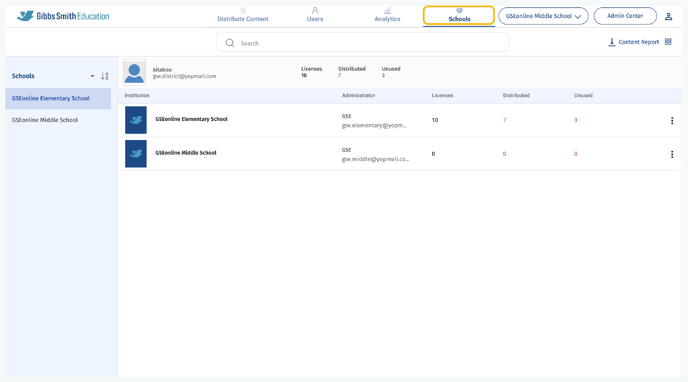
Task: Click the kitaboo district avatar
Action: tap(134, 72)
